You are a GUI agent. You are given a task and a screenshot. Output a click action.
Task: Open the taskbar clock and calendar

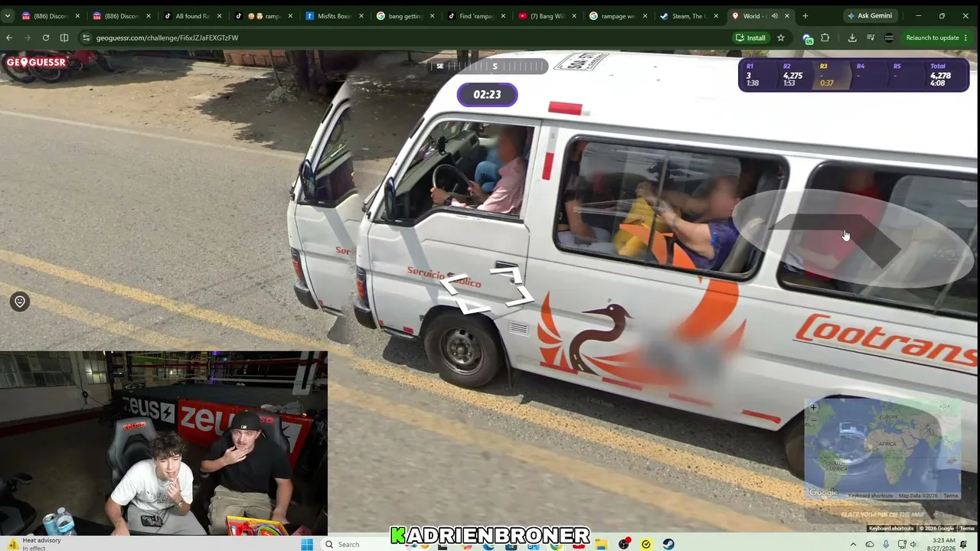943,544
